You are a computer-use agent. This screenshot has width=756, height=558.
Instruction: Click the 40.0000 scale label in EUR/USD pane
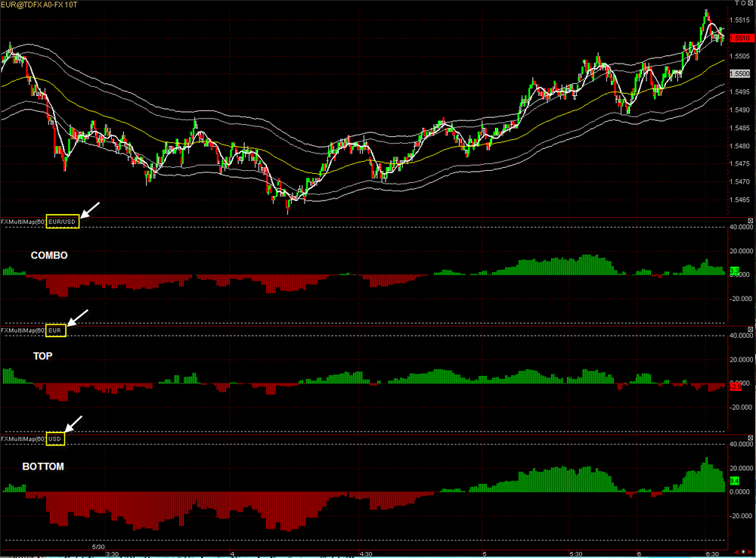[741, 227]
